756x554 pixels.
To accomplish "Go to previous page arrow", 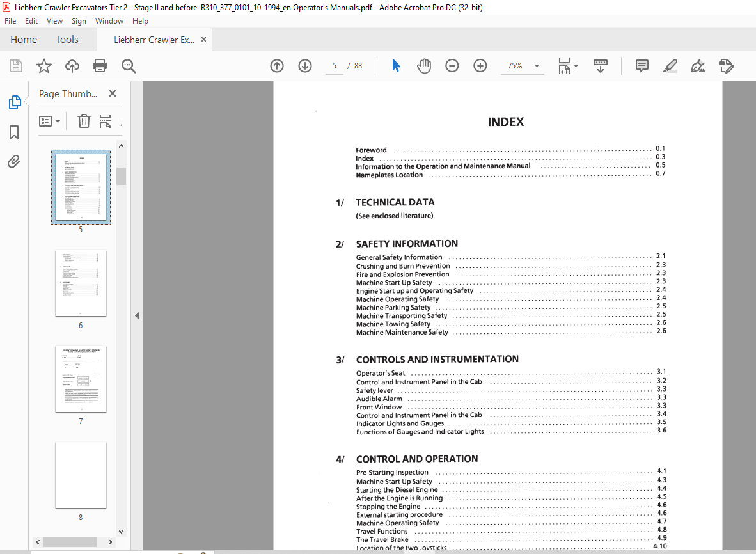I will pyautogui.click(x=277, y=66).
